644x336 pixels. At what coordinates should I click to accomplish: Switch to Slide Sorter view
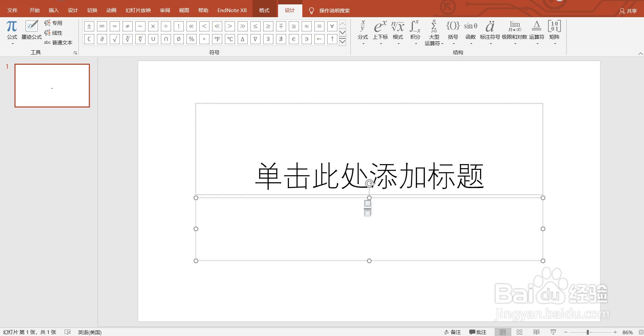point(519,332)
